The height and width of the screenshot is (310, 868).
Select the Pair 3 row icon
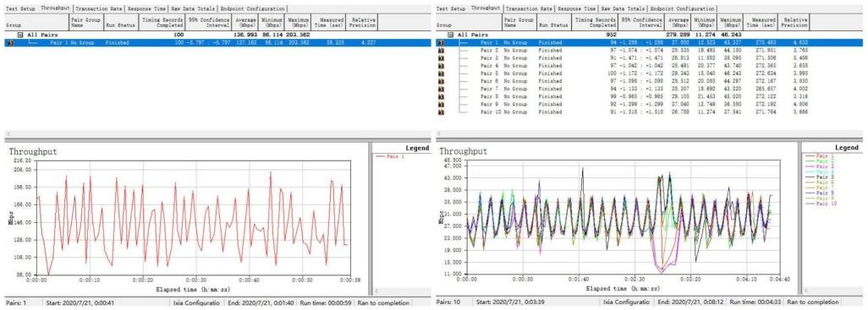click(x=442, y=57)
